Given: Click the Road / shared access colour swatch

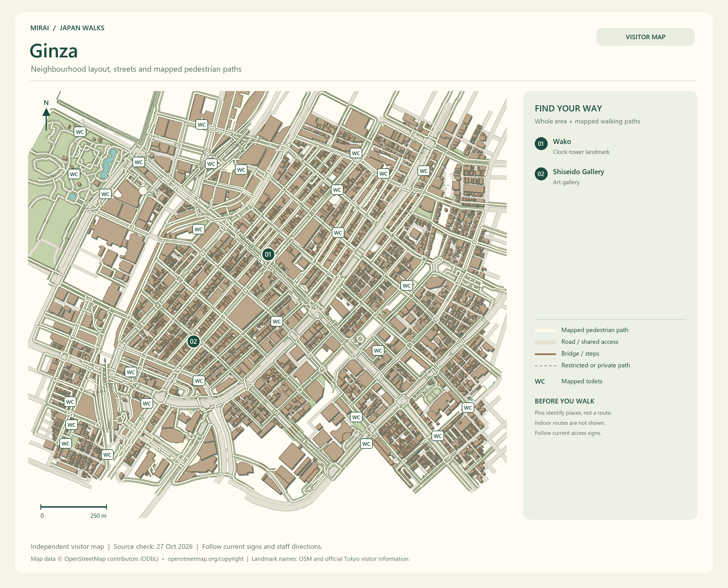Looking at the screenshot, I should click(x=545, y=342).
